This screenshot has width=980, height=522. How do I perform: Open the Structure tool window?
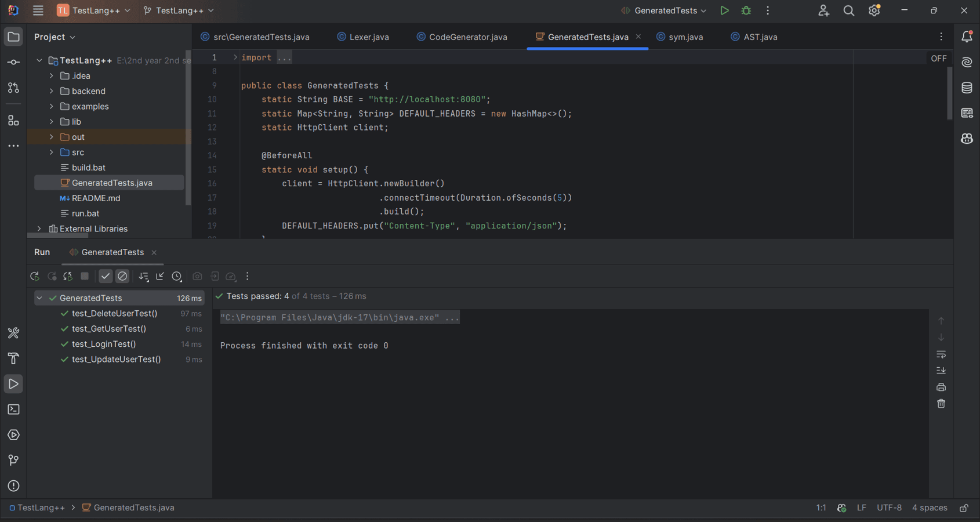tap(13, 121)
